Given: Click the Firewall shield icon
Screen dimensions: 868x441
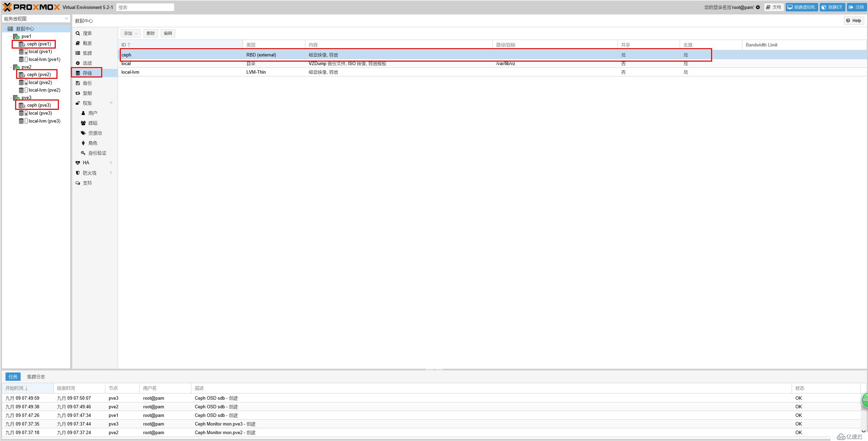Looking at the screenshot, I should coord(78,173).
